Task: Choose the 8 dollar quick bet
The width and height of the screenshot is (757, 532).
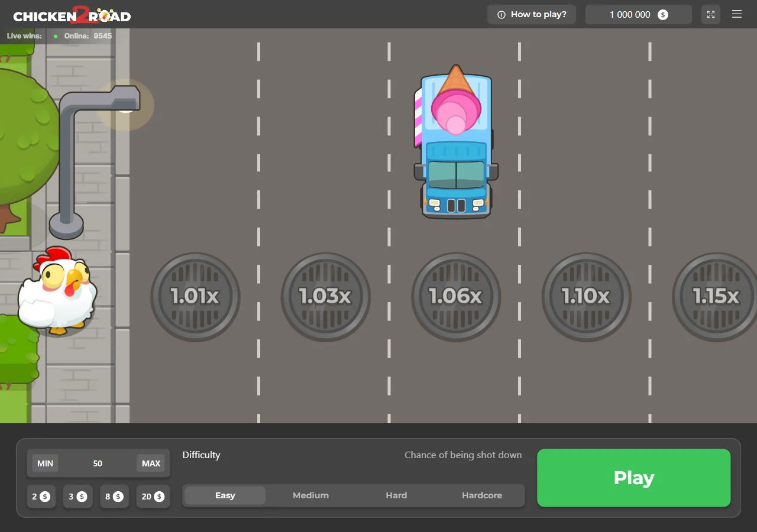Action: (x=114, y=497)
